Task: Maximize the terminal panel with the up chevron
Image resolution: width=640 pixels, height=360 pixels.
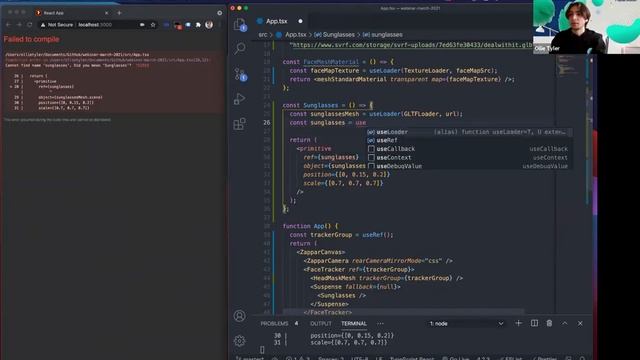Action: click(x=565, y=323)
